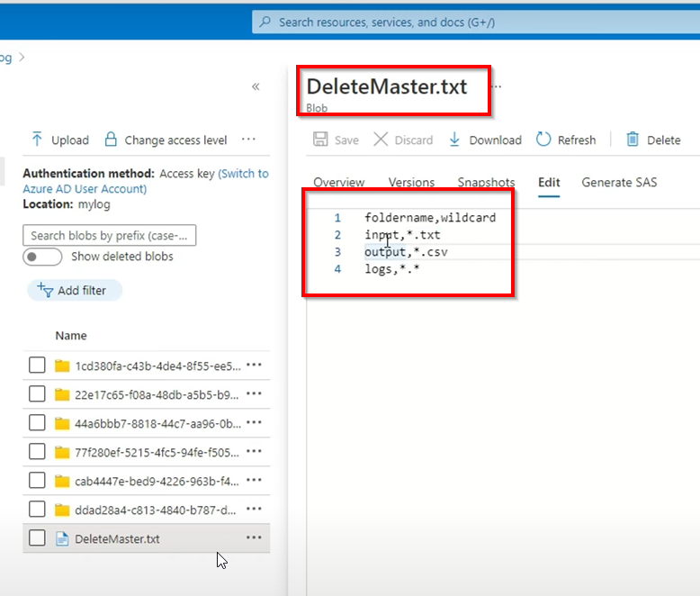The image size is (700, 596).
Task: Toggle Show deleted blobs switch
Action: tap(42, 257)
